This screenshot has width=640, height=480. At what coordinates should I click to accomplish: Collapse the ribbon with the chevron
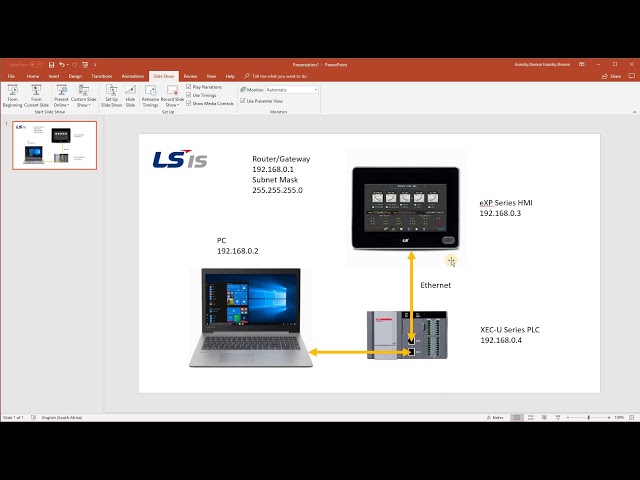click(634, 111)
